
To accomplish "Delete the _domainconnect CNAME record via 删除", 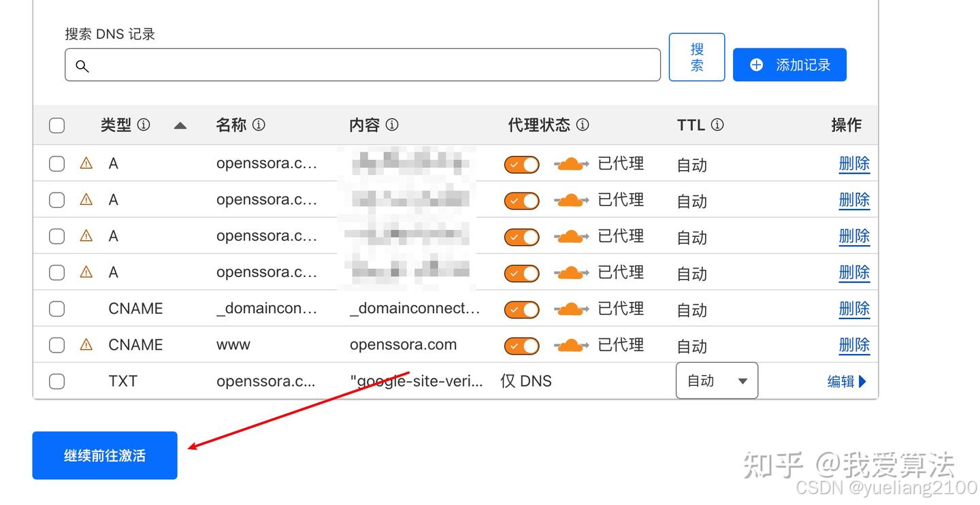I will (854, 309).
